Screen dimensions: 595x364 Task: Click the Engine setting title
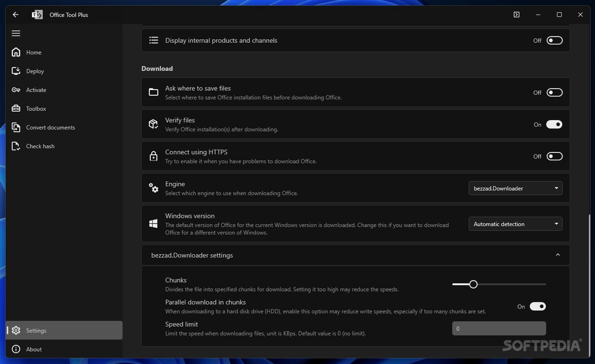click(175, 184)
